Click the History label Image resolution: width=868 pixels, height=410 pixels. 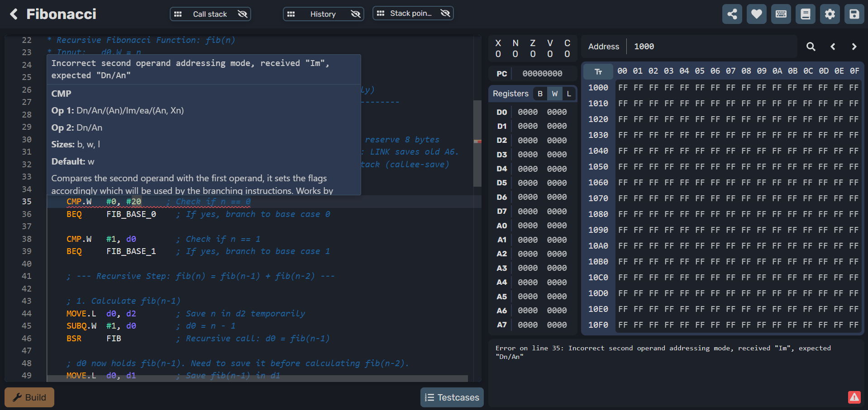pyautogui.click(x=323, y=14)
